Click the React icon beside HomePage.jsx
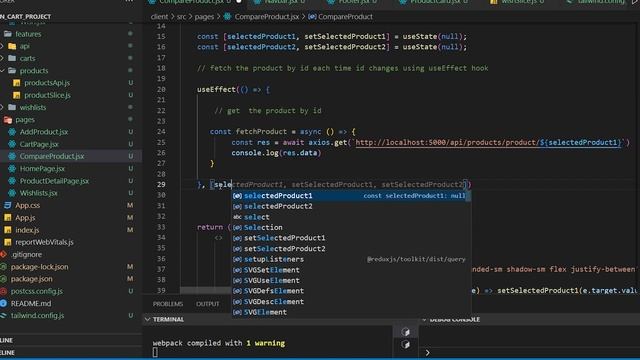This screenshot has height=360, width=640. pyautogui.click(x=12, y=169)
